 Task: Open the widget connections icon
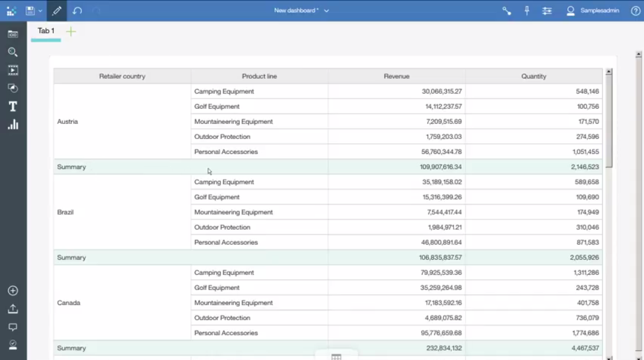point(506,11)
